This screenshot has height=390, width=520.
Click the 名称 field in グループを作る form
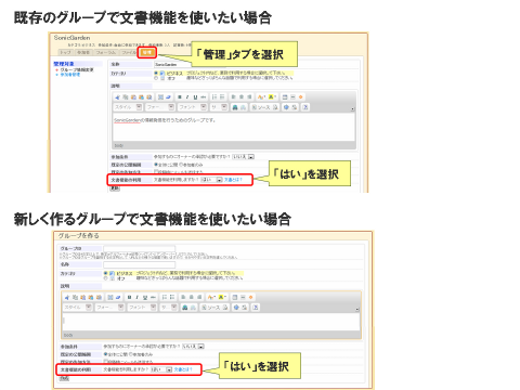[139, 264]
